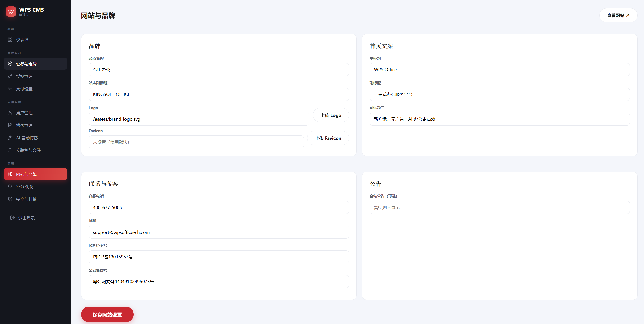Click the 博客管理 document icon
This screenshot has width=644, height=324.
(10, 125)
